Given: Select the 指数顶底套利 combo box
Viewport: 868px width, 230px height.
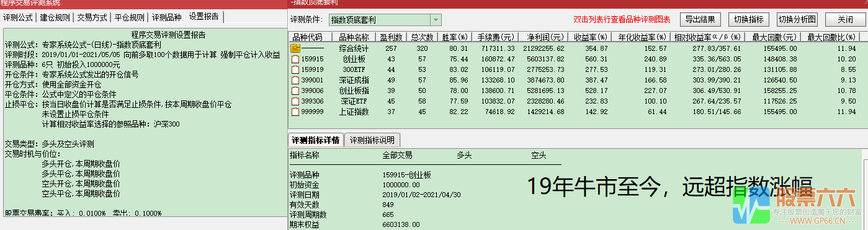Looking at the screenshot, I should coord(385,20).
